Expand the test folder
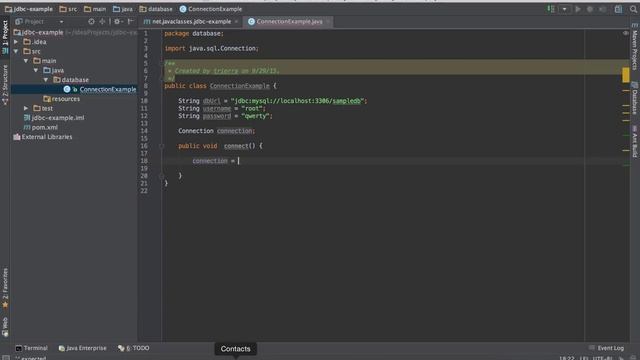Image resolution: width=640 pixels, height=360 pixels. (x=26, y=108)
